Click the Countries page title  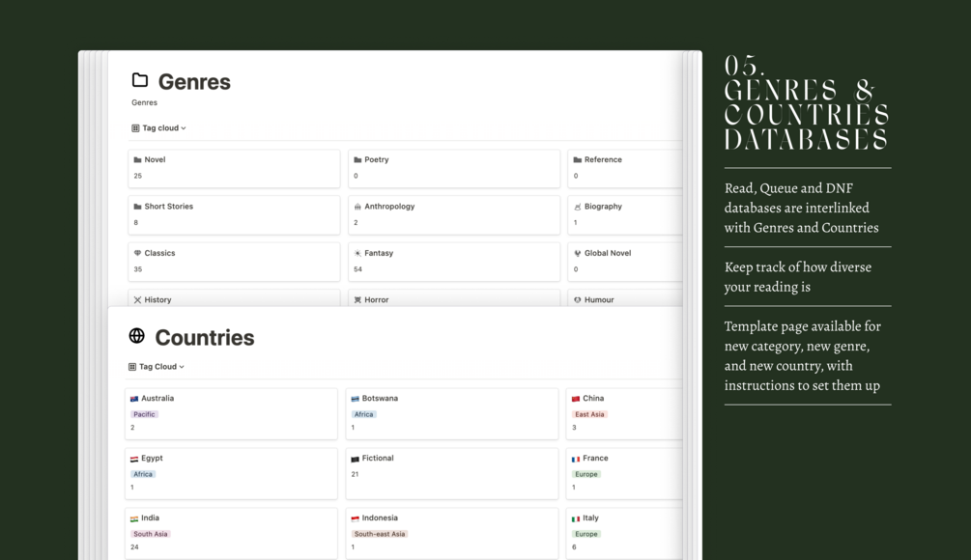click(x=205, y=337)
